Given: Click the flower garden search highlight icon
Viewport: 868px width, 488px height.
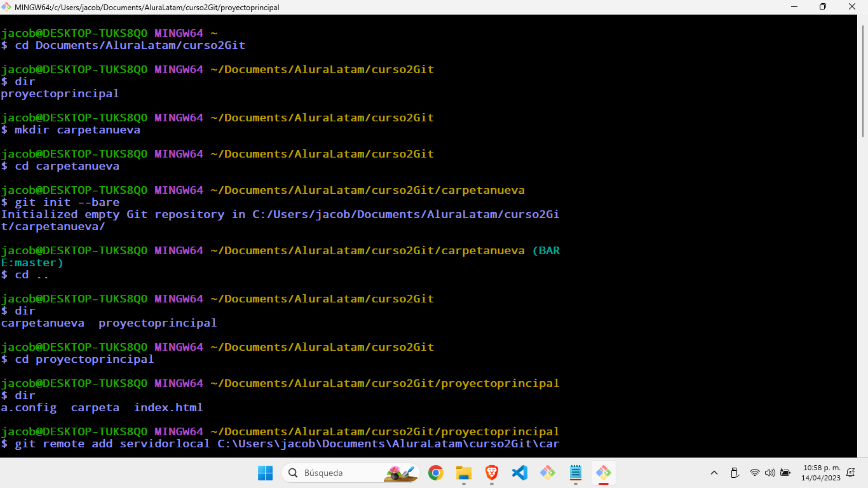Looking at the screenshot, I should click(400, 473).
